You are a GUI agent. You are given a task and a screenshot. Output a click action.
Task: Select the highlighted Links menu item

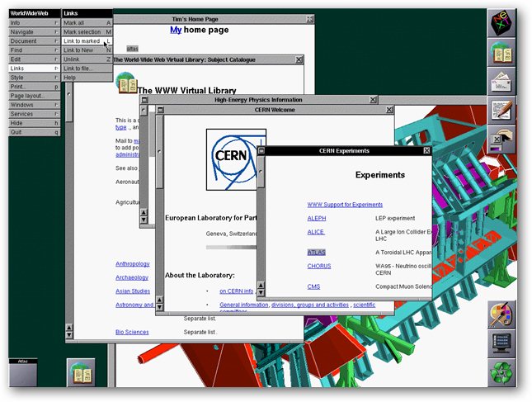click(x=35, y=69)
